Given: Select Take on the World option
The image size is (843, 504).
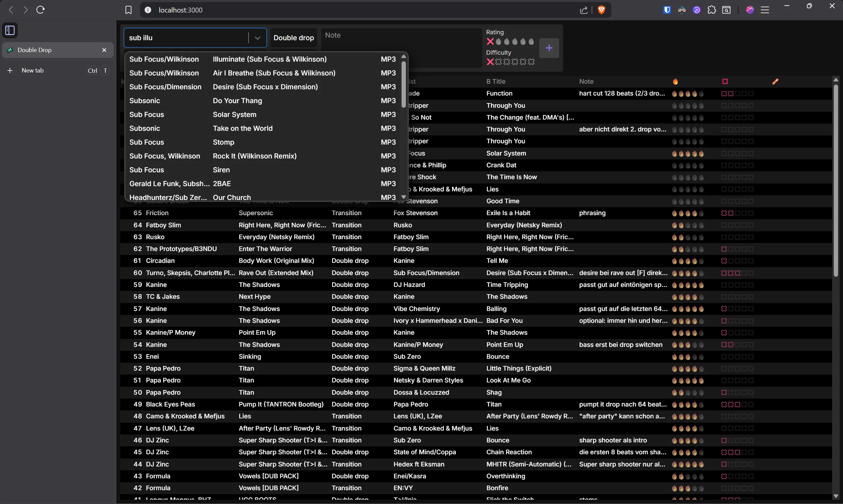Looking at the screenshot, I should [263, 128].
